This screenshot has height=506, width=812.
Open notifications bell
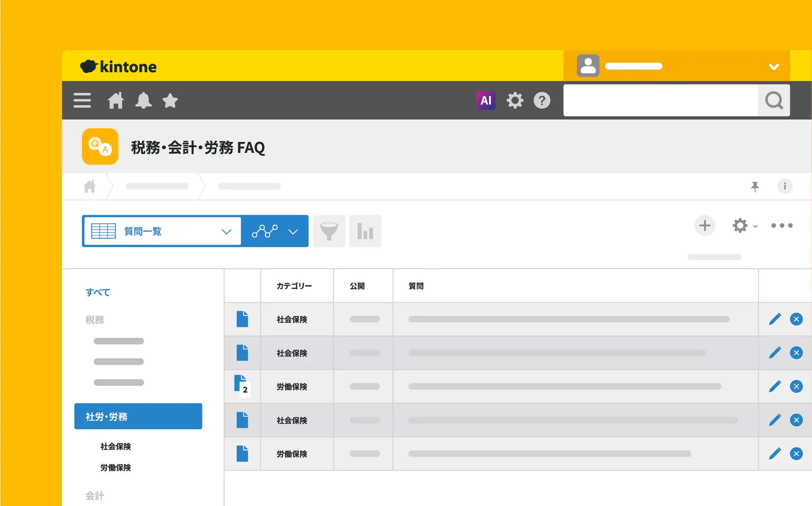143,100
